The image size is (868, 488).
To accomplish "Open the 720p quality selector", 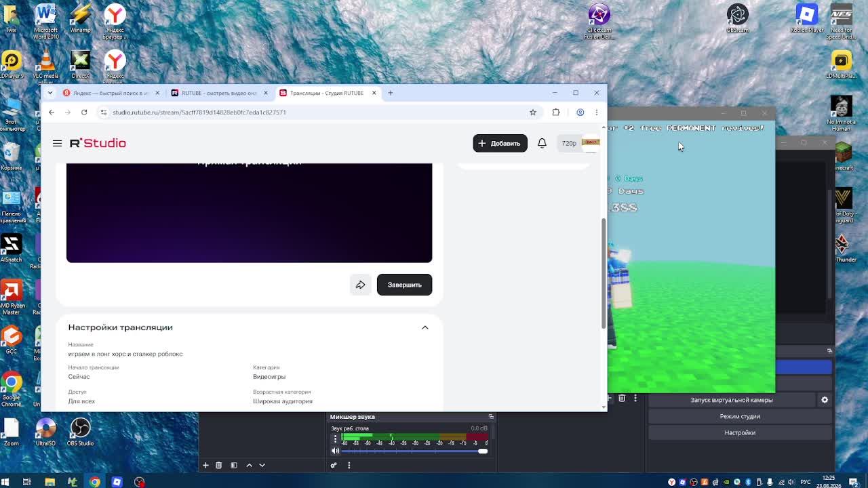I will coord(569,143).
